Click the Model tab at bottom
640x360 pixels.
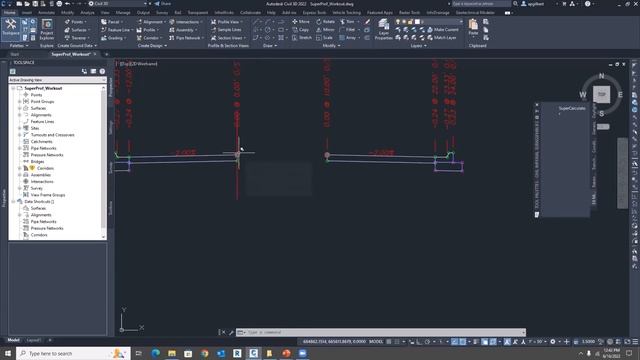coord(13,340)
